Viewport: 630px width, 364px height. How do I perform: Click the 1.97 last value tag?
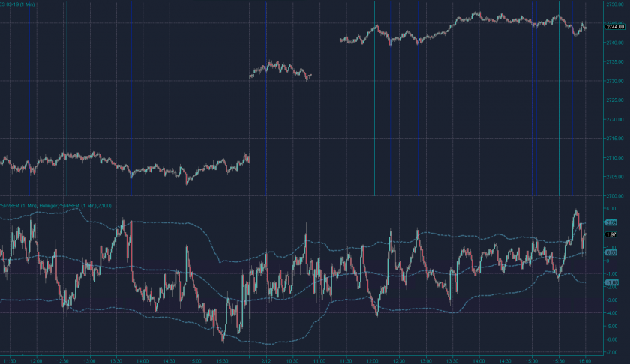610,234
